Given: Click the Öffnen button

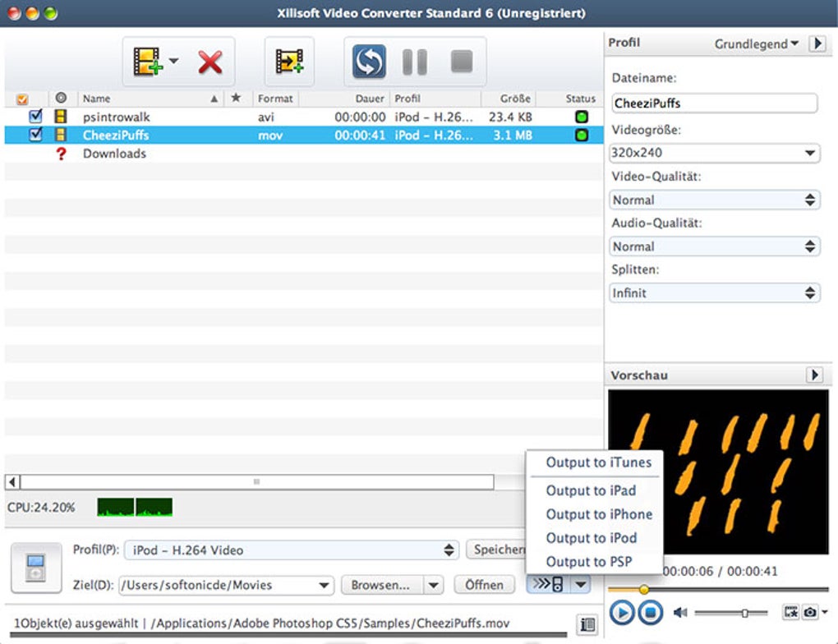Looking at the screenshot, I should [x=484, y=585].
